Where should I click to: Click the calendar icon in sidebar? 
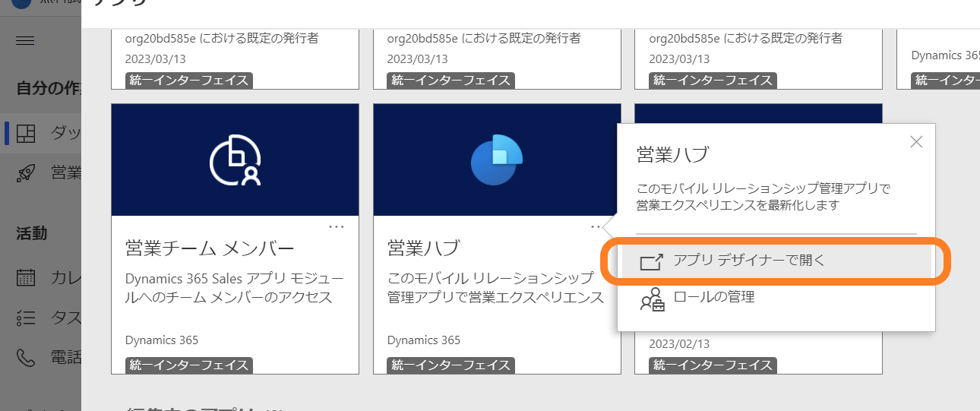[26, 277]
